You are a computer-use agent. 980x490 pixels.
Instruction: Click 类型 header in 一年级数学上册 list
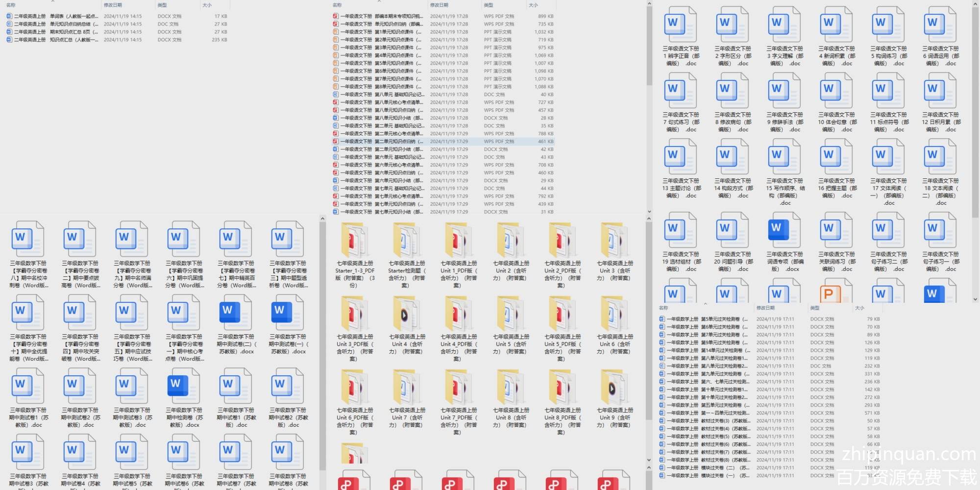(815, 308)
